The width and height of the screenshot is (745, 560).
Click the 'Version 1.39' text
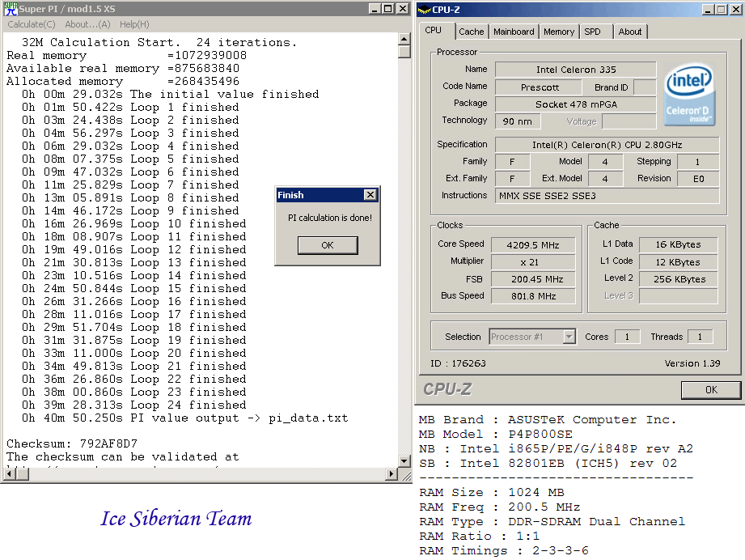pos(692,363)
